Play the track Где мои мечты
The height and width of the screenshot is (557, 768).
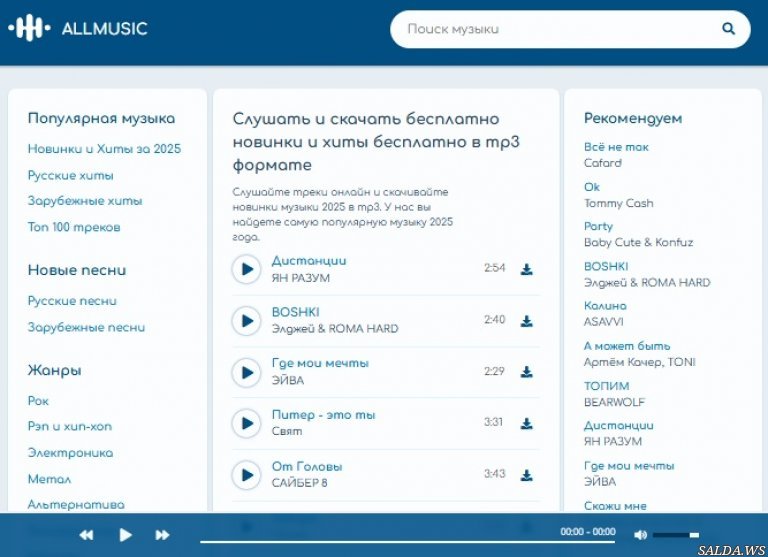(246, 372)
